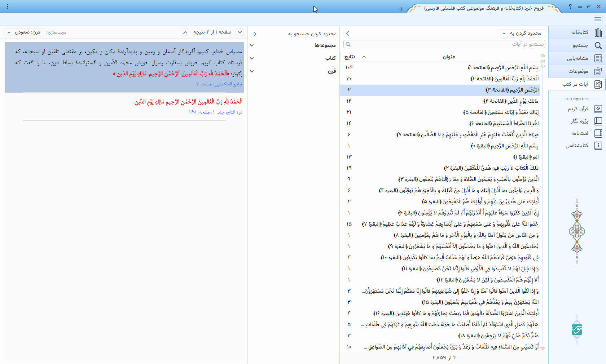Image resolution: width=606 pixels, height=364 pixels.
Task: Select verse اهدنا الصراط المستقيم الفاتحة ۶
Action: click(440, 123)
